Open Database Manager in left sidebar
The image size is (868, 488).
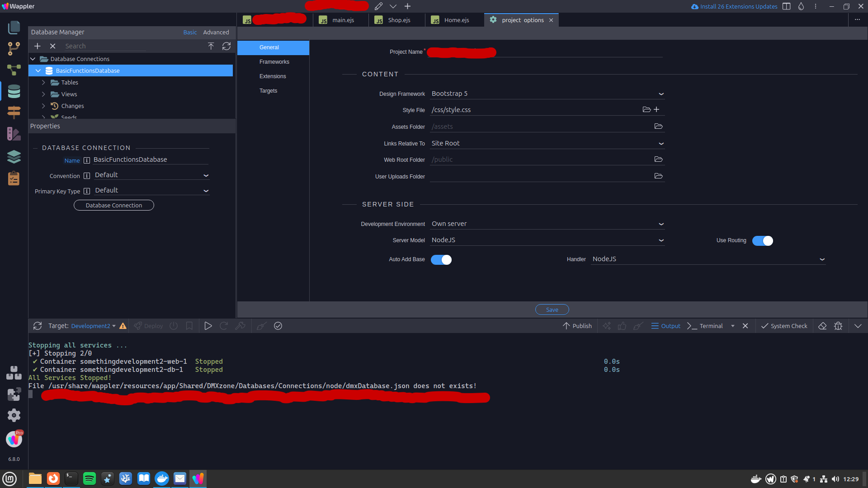coord(14,92)
